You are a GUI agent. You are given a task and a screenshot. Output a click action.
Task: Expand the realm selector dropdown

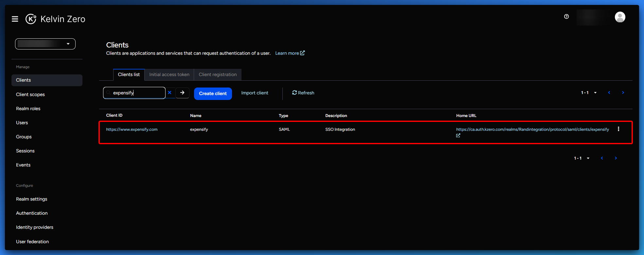45,44
